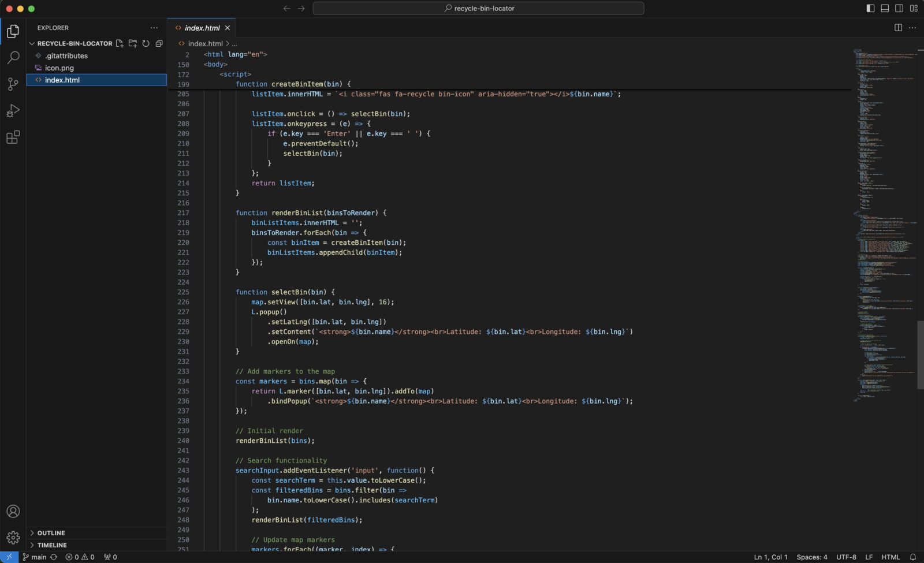The image size is (924, 563).
Task: Select .gitattributes file in Explorer
Action: coord(96,56)
